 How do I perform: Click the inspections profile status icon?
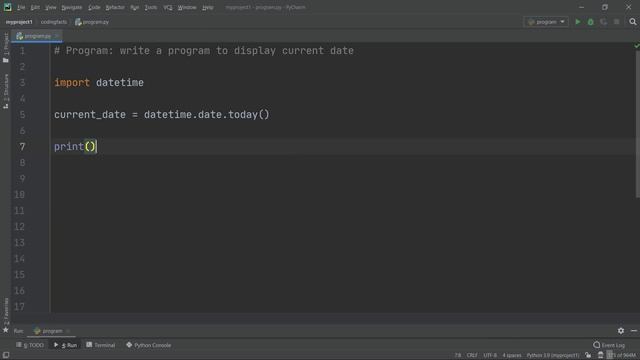600,355
